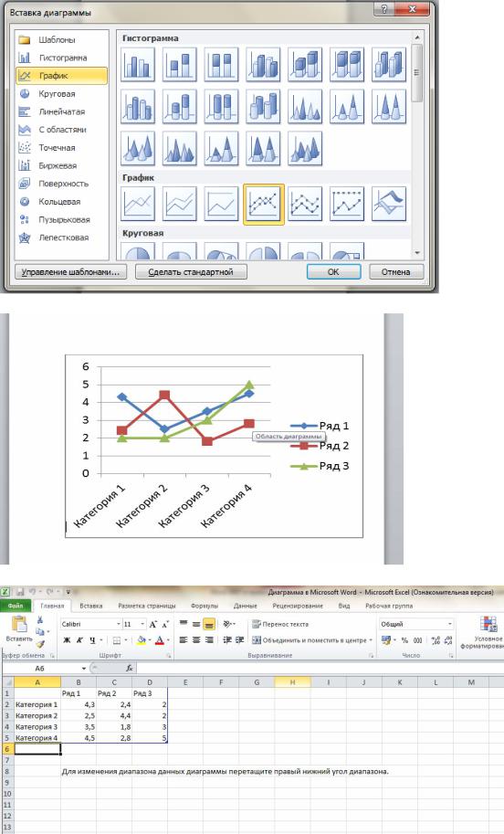Pick the clustered column chart thumbnail

[x=138, y=64]
